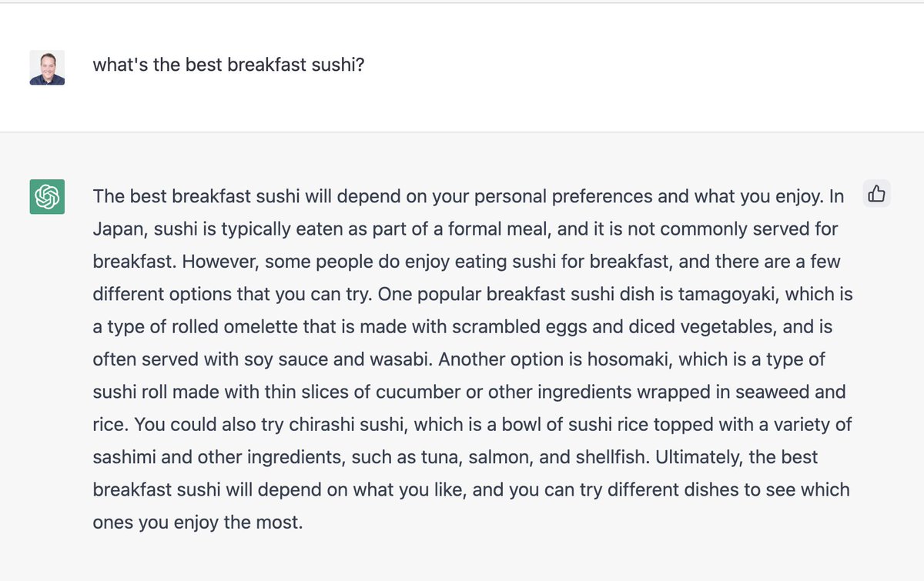Click the words 'personal preferences' in first line
The image size is (924, 581).
563,196
